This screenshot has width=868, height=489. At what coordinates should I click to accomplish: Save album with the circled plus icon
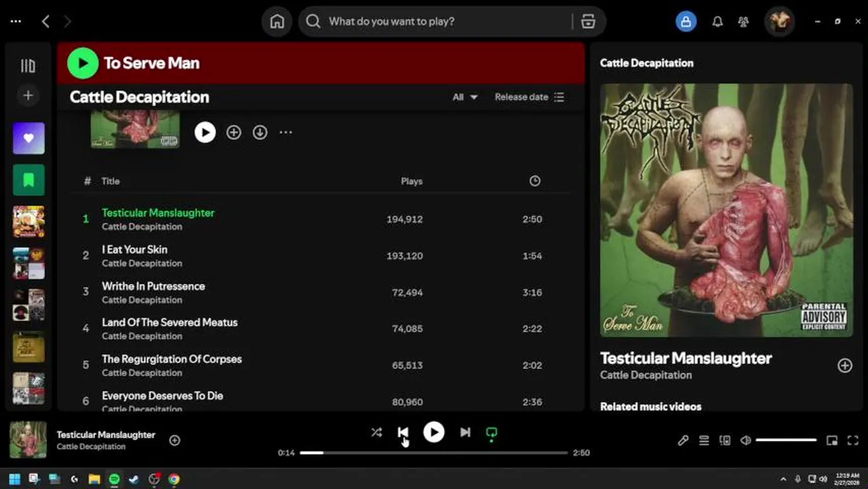(x=234, y=132)
